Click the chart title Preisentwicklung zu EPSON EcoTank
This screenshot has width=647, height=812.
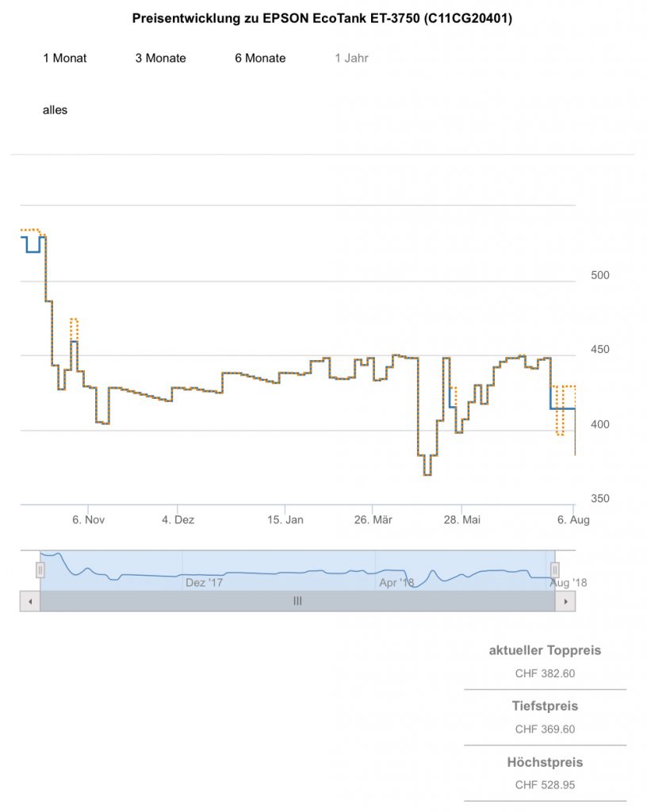(322, 18)
